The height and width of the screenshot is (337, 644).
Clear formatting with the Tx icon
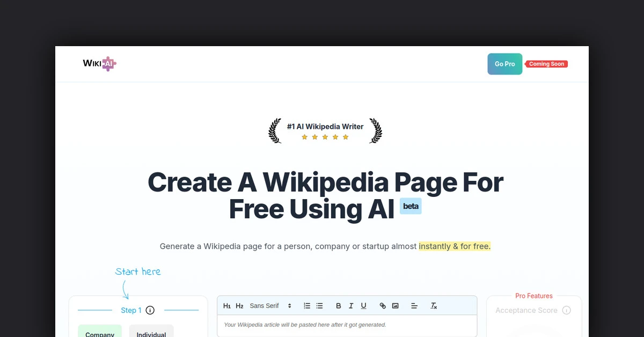[x=433, y=305]
